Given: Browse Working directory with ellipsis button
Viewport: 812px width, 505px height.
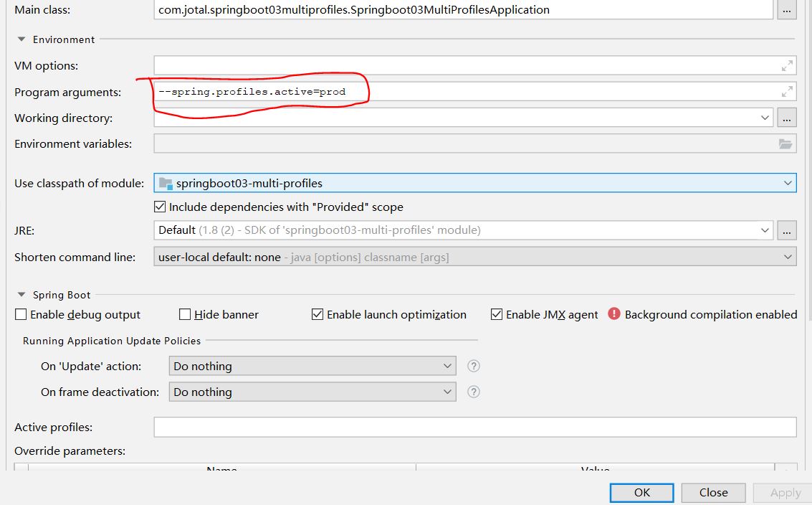Looking at the screenshot, I should point(787,118).
